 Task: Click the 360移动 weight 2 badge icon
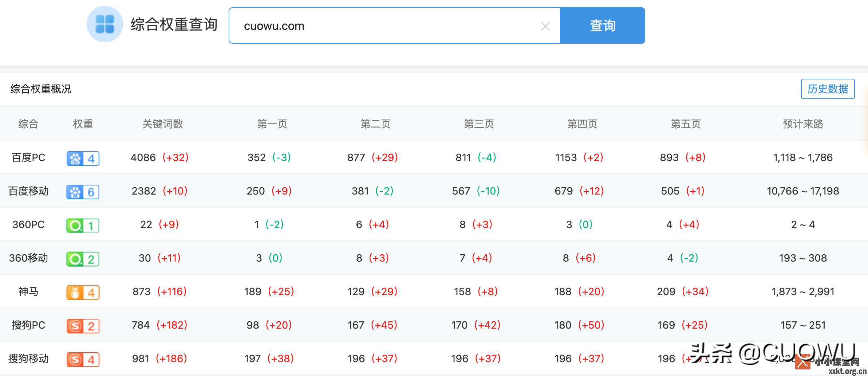pyautogui.click(x=83, y=259)
